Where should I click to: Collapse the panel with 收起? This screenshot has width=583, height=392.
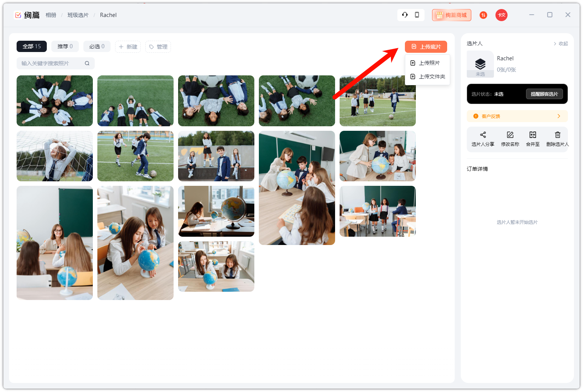[561, 44]
